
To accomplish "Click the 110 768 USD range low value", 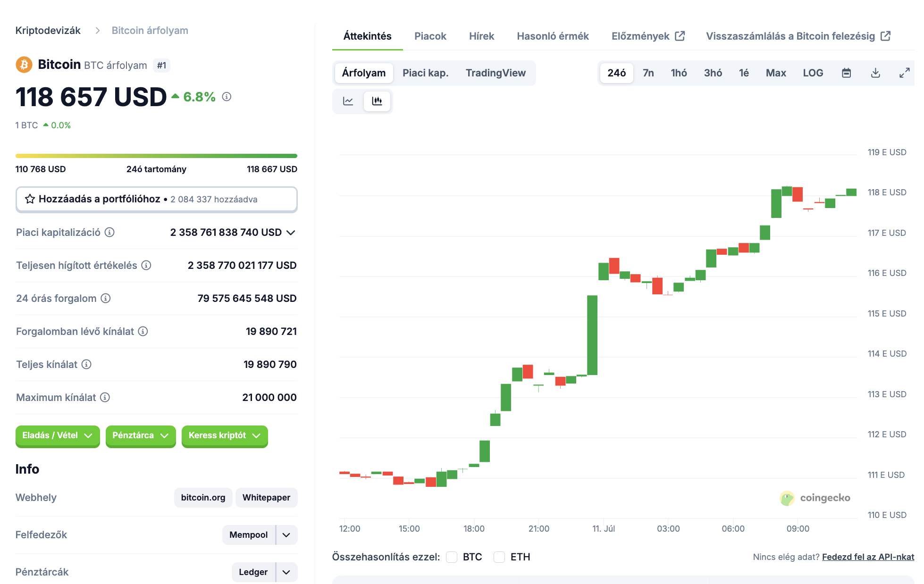I will (x=41, y=169).
